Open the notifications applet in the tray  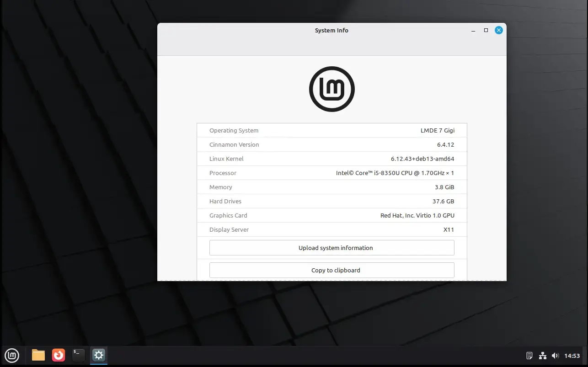click(x=529, y=356)
